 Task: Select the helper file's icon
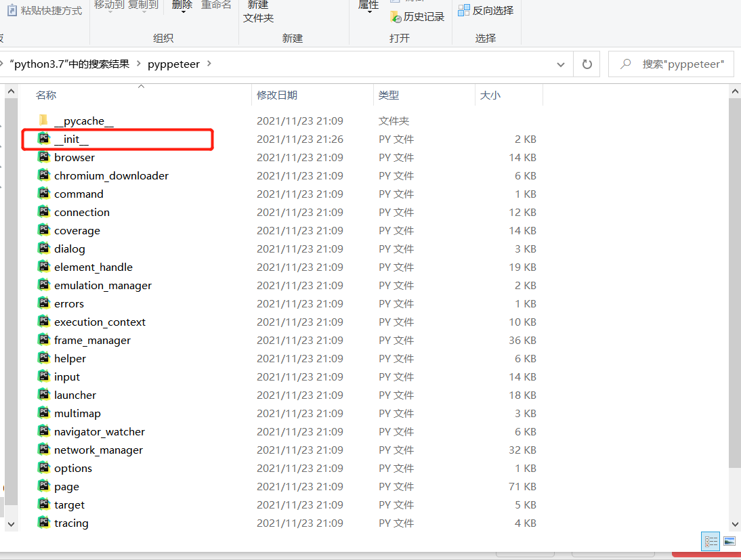[x=44, y=358]
